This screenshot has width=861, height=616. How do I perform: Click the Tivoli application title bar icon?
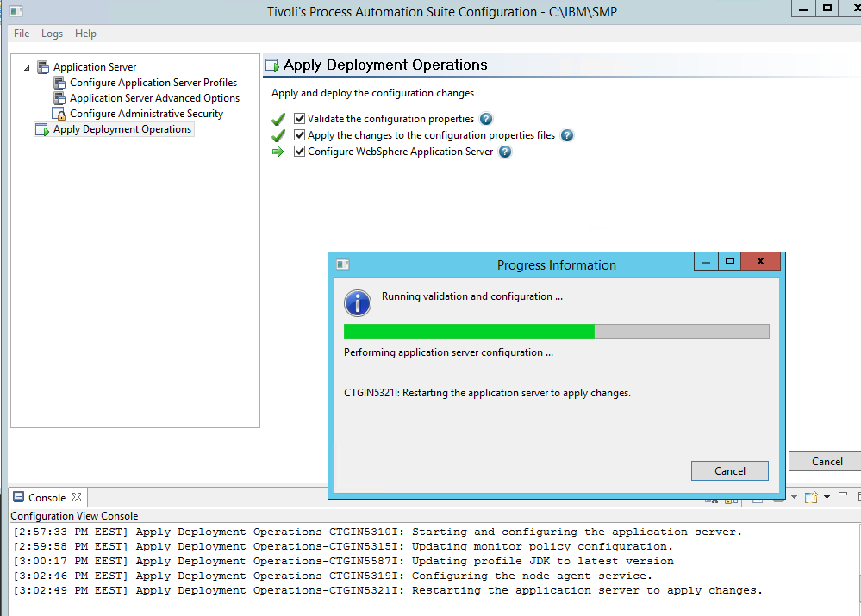pyautogui.click(x=16, y=11)
